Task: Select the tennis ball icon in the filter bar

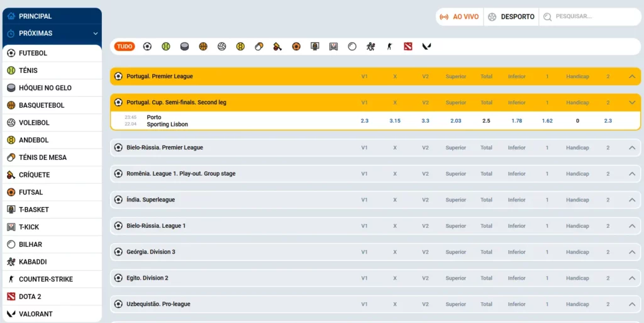Action: [x=166, y=47]
